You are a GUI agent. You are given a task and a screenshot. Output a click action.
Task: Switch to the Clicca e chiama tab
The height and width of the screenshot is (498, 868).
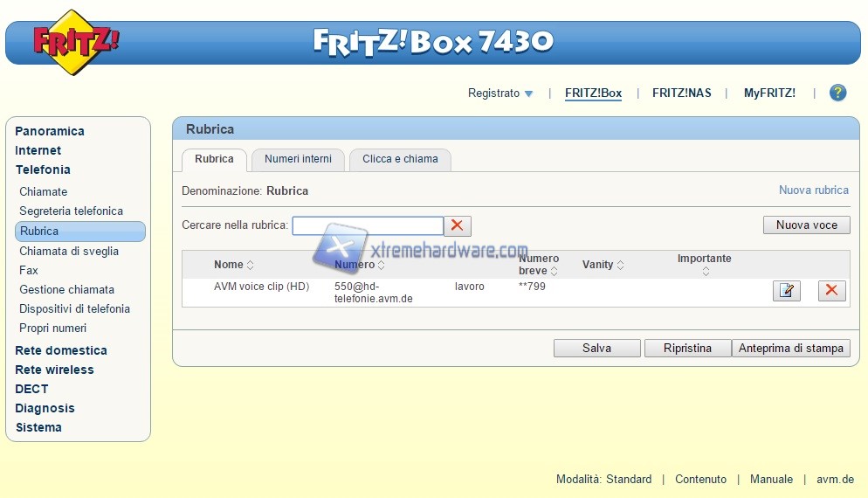click(x=400, y=159)
